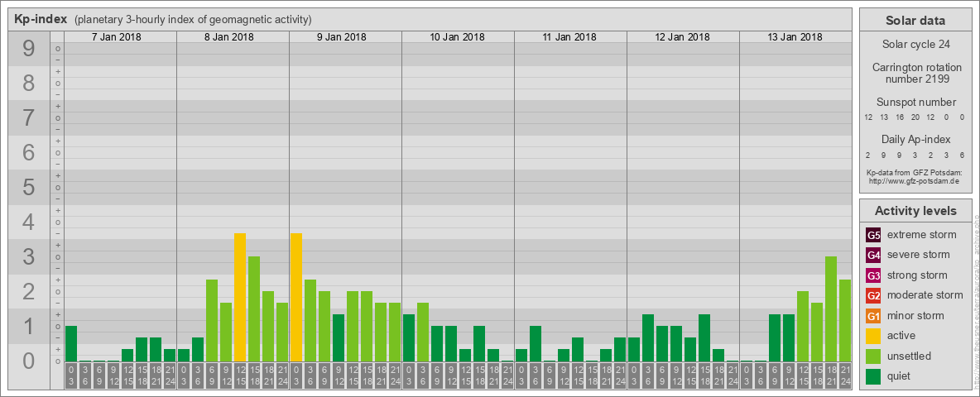This screenshot has height=397, width=980.
Task: Click the 'Sunspot number' label
Action: 915,103
